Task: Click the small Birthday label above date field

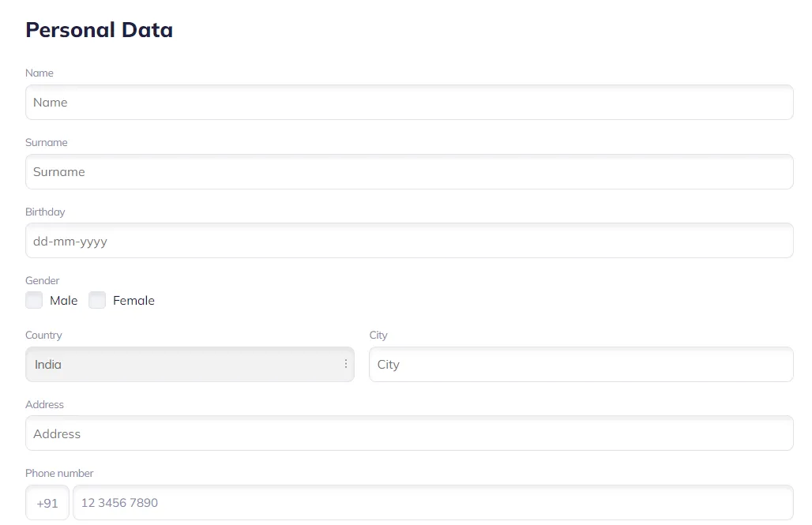Action: click(45, 212)
